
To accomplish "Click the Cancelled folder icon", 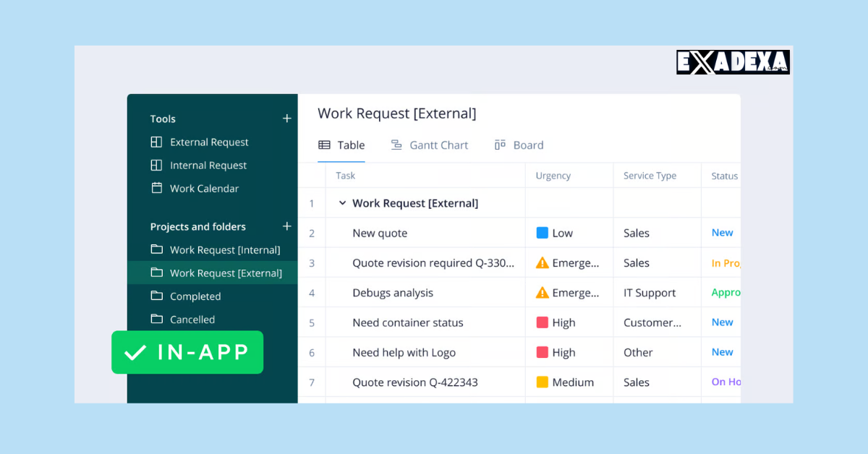I will coord(156,319).
